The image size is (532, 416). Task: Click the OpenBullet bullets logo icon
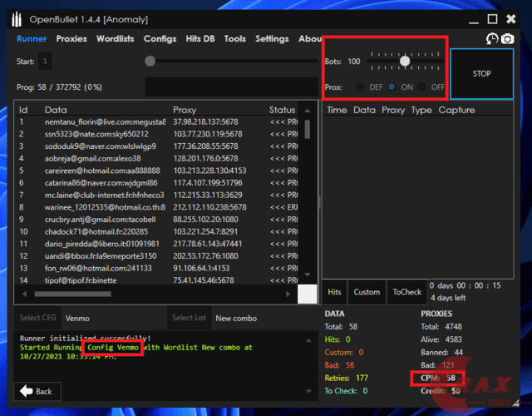pyautogui.click(x=18, y=17)
